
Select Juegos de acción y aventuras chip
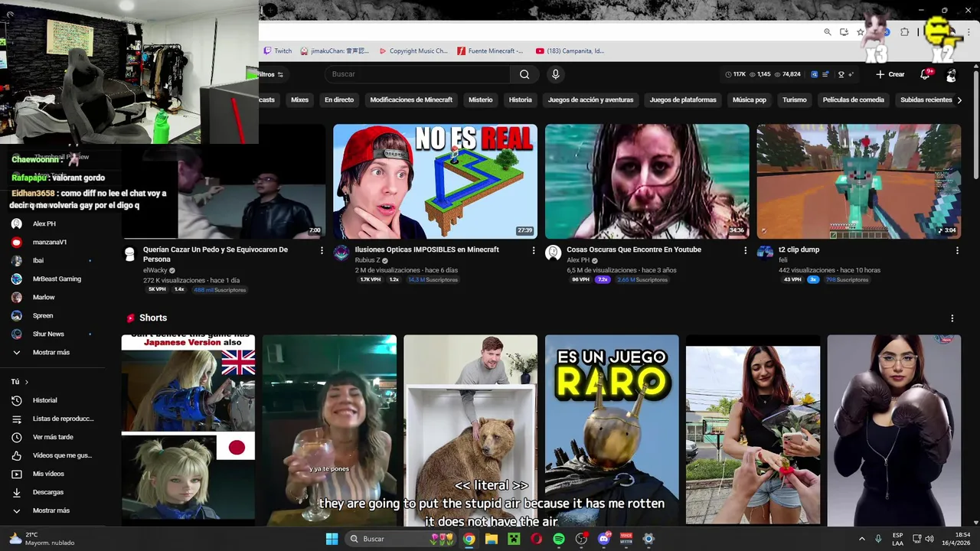point(590,99)
